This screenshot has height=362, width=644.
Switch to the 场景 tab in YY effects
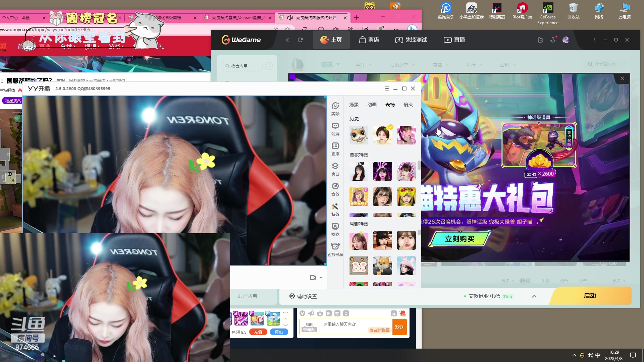(354, 105)
